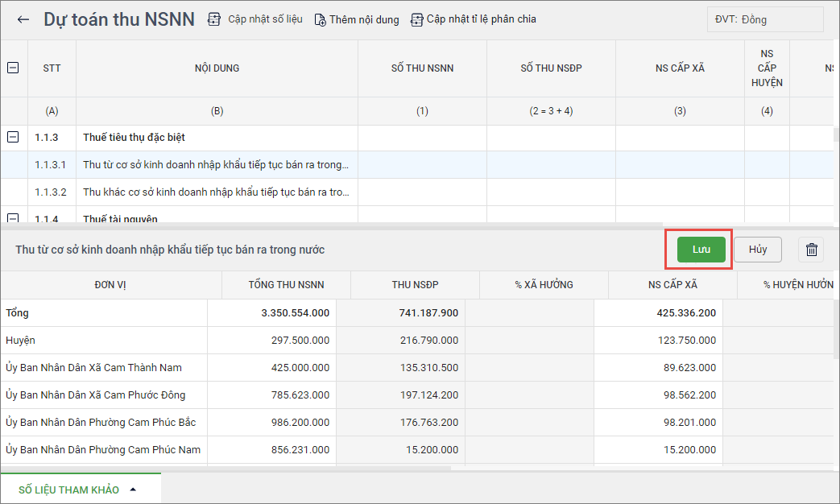Open the SỐ LIỆU THAM KHẢO tab
The image size is (840, 504).
69,490
